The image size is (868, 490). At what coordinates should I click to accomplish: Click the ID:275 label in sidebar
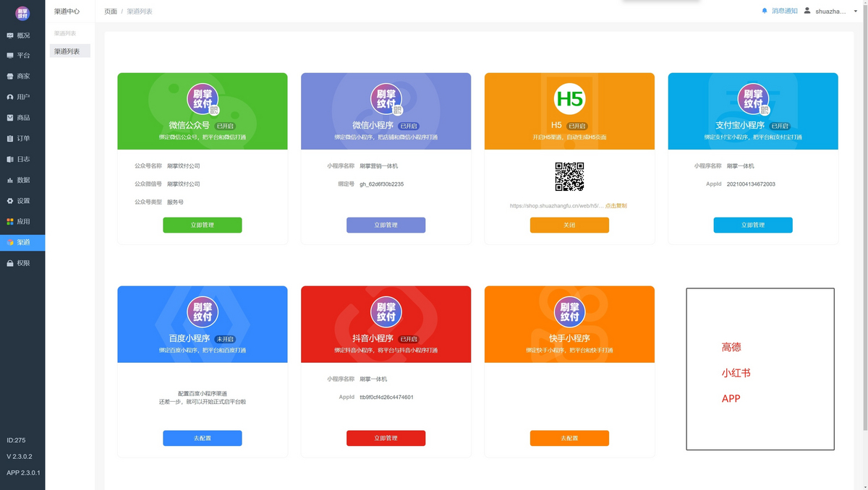pos(16,440)
